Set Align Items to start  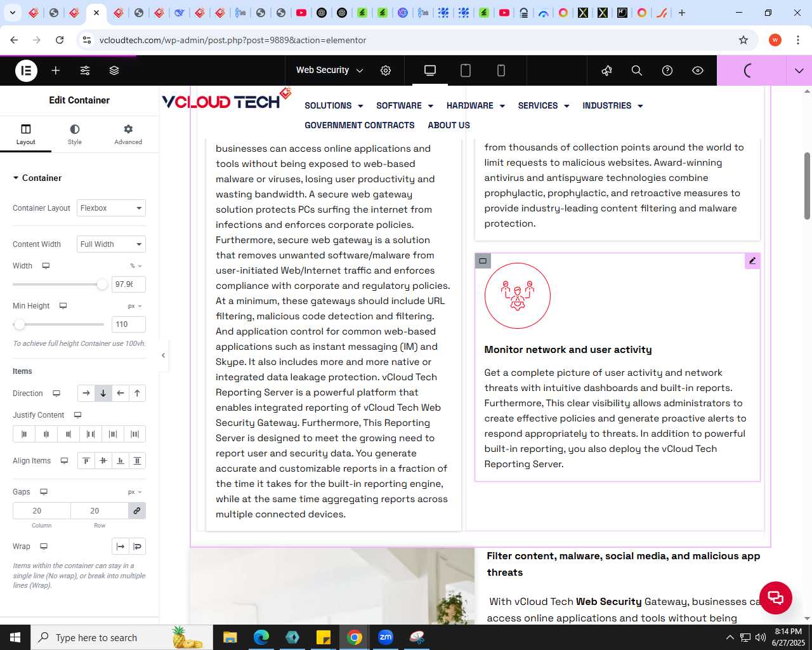pos(86,461)
